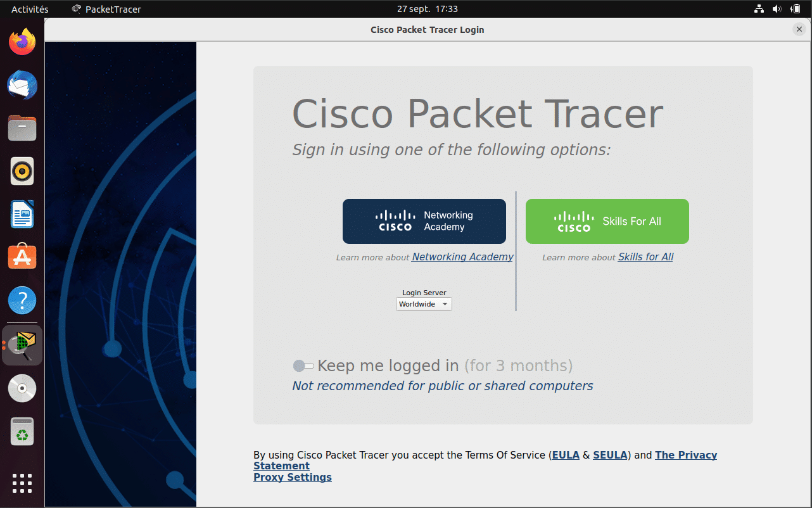
Task: Open the volume icon in the top bar
Action: (x=777, y=9)
